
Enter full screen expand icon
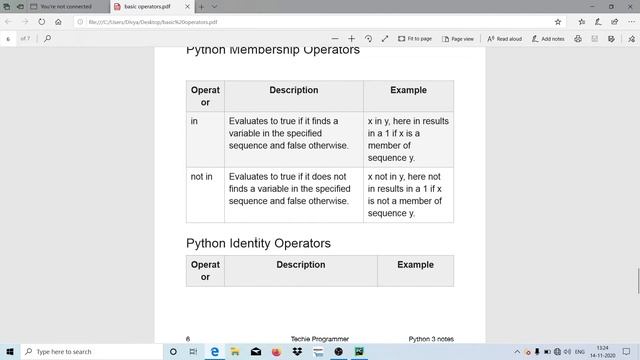coord(385,39)
